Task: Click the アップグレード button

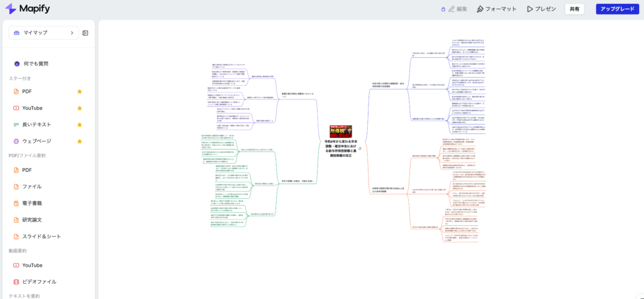Action: tap(617, 9)
